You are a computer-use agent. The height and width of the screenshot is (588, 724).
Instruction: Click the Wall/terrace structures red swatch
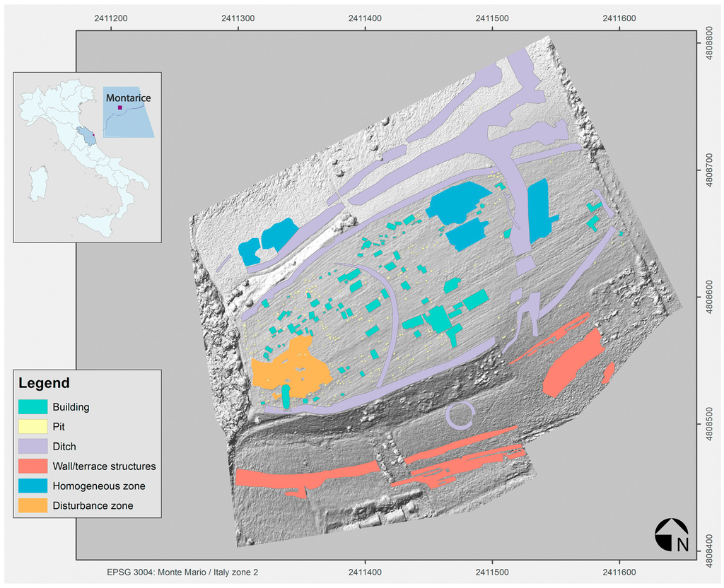pyautogui.click(x=33, y=466)
